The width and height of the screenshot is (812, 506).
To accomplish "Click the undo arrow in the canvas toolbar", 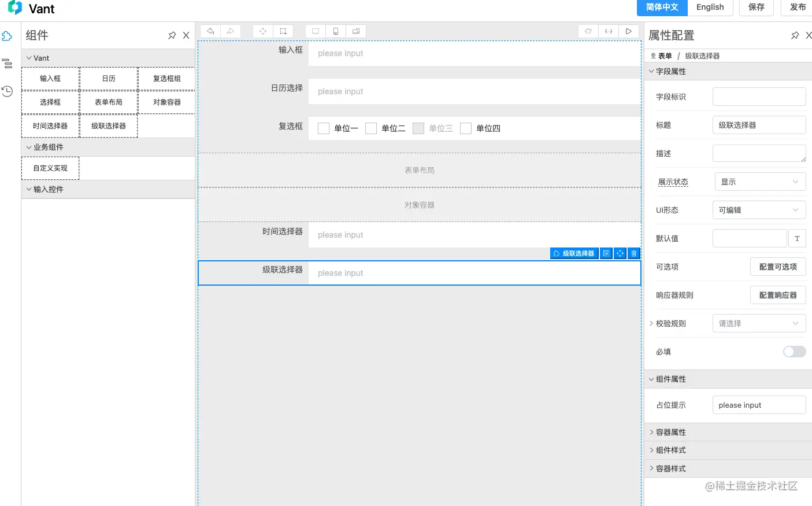I will (x=210, y=31).
